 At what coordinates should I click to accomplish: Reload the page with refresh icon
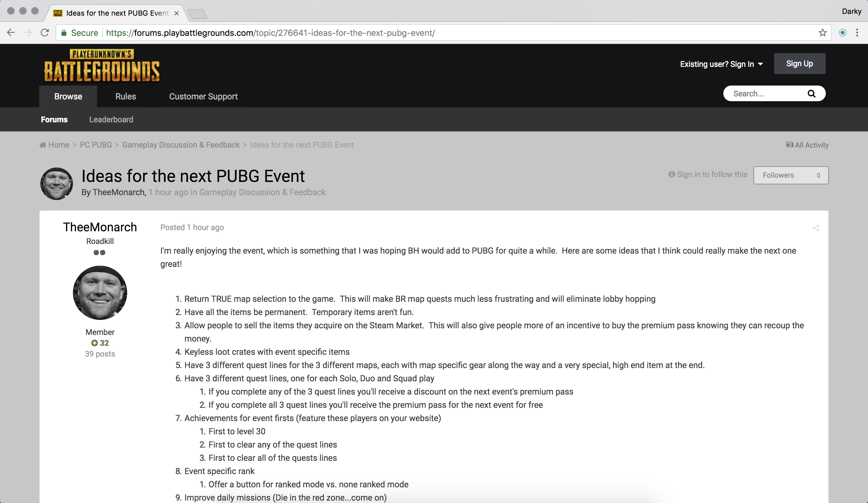coord(45,33)
